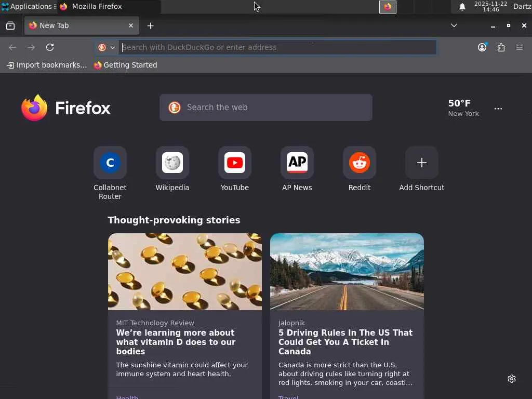Expand the list all tabs chevron
The width and height of the screenshot is (532, 399).
pos(454,25)
